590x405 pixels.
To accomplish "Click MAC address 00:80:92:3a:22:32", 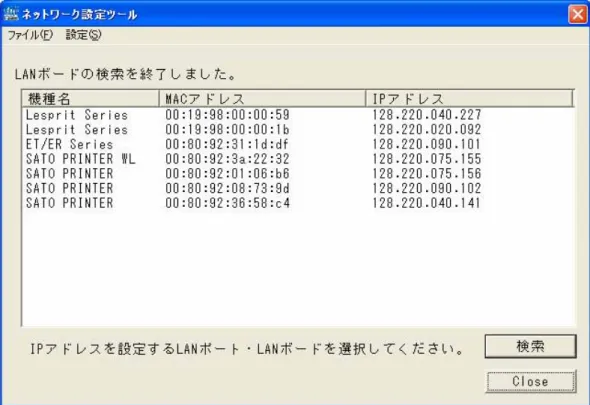I will 227,159.
